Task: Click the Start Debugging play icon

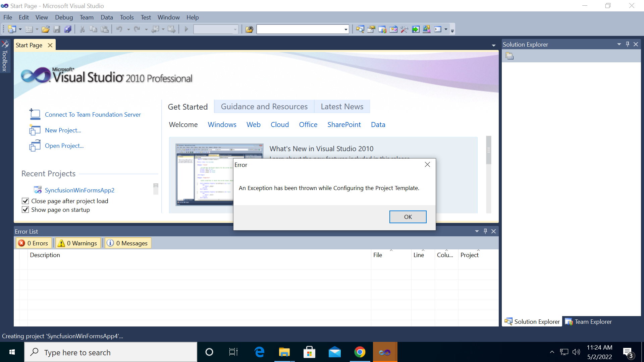Action: pos(186,29)
